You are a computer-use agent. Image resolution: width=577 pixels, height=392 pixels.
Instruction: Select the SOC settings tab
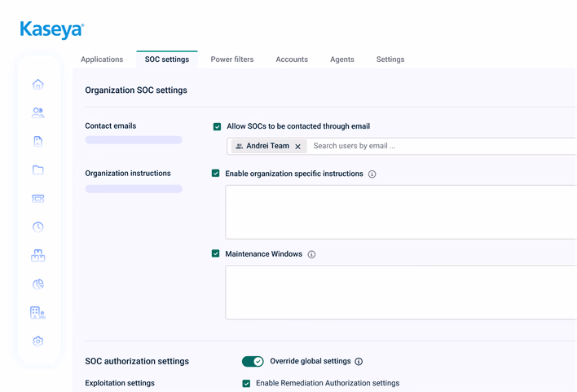pyautogui.click(x=167, y=59)
